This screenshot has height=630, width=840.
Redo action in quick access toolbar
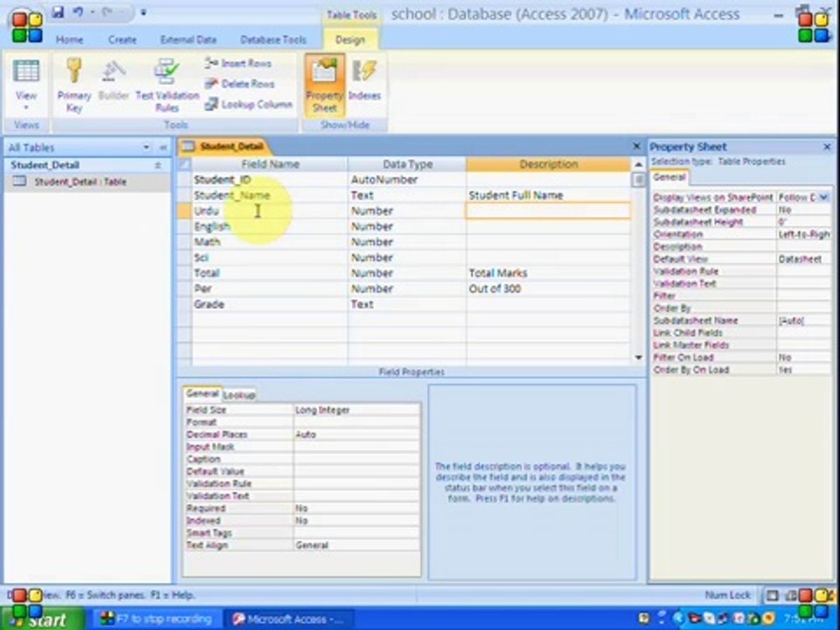tap(106, 11)
